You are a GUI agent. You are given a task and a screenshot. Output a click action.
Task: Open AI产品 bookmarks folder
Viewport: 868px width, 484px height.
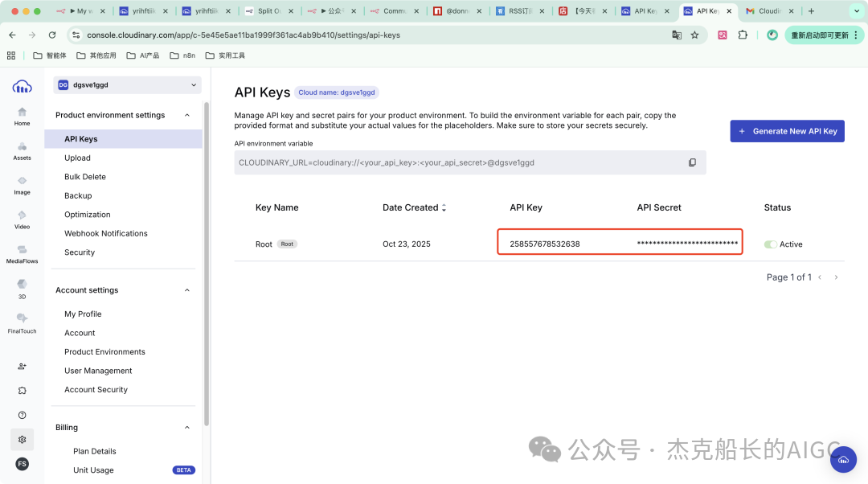tap(143, 55)
